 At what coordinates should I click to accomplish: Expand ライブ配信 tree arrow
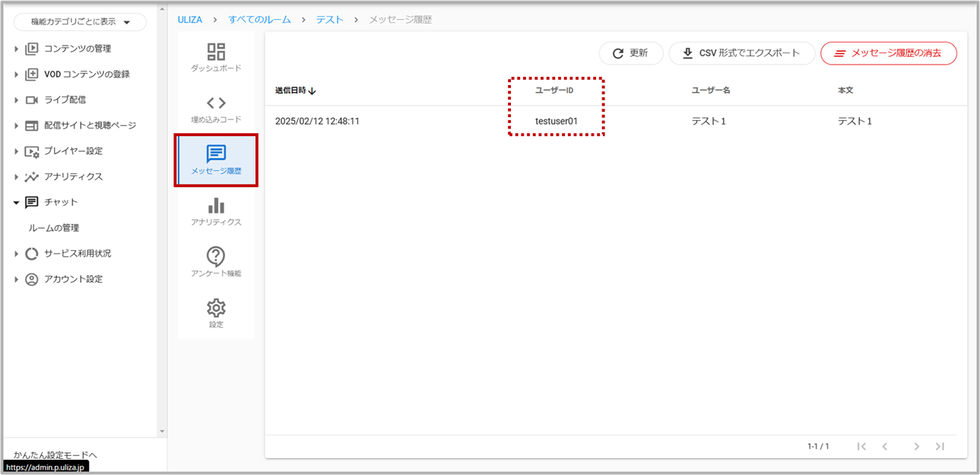pyautogui.click(x=17, y=100)
